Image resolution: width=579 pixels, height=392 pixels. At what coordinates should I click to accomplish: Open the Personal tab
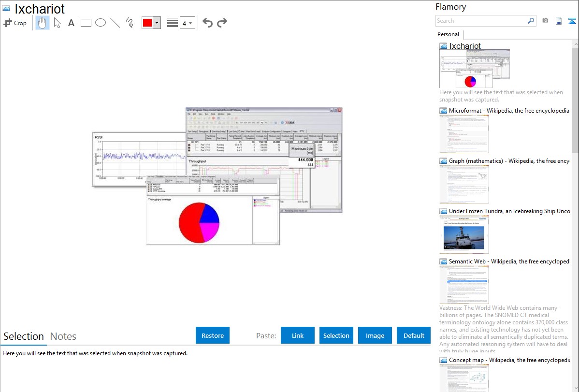(x=448, y=34)
